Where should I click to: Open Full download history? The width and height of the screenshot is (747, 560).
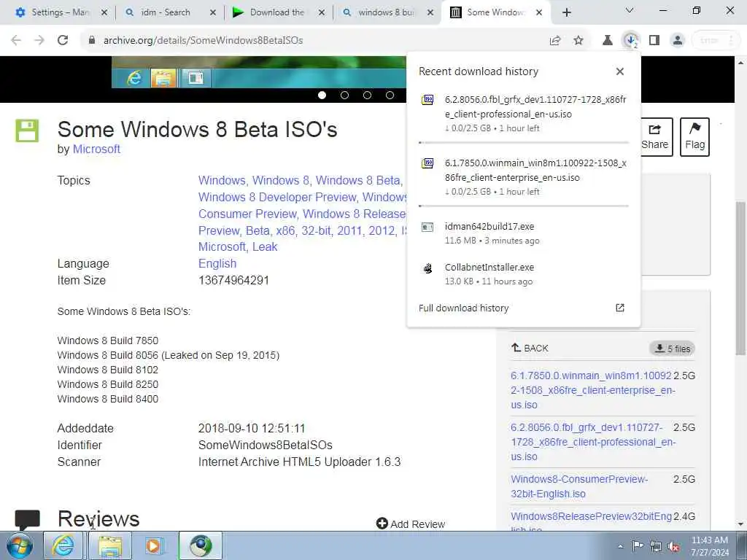tap(463, 308)
